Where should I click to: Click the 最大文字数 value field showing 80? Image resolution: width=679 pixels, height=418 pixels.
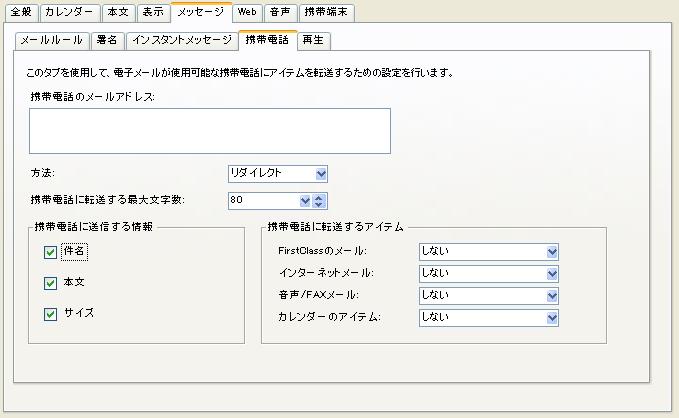pos(264,201)
